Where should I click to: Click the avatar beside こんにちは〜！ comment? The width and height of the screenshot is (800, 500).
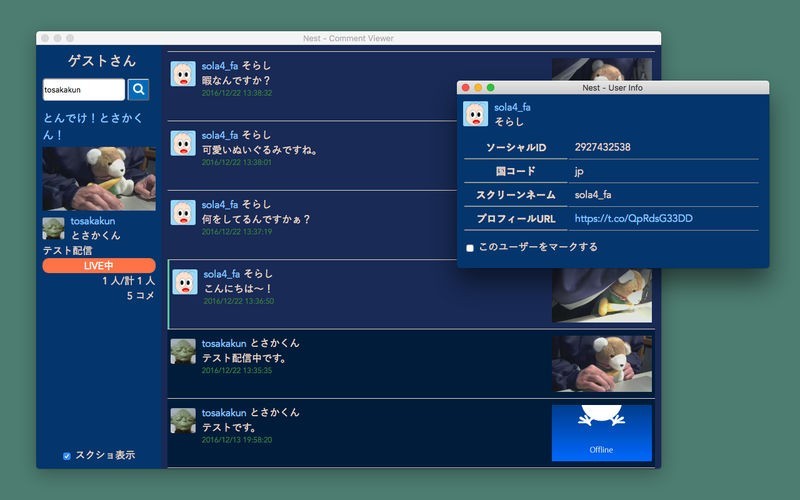pos(185,282)
